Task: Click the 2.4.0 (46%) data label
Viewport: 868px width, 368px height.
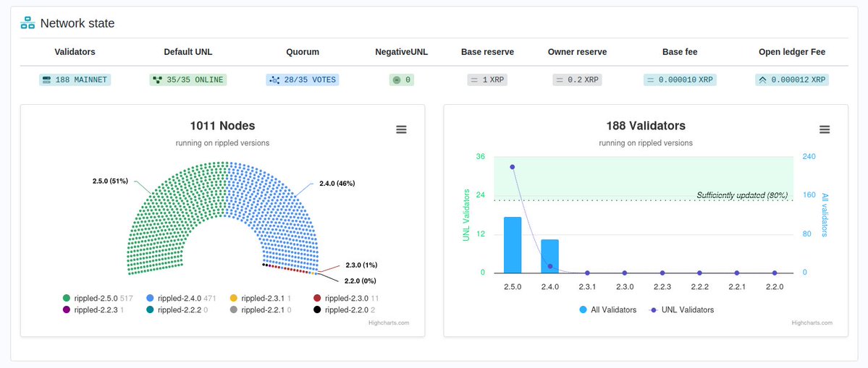Action: pyautogui.click(x=337, y=183)
